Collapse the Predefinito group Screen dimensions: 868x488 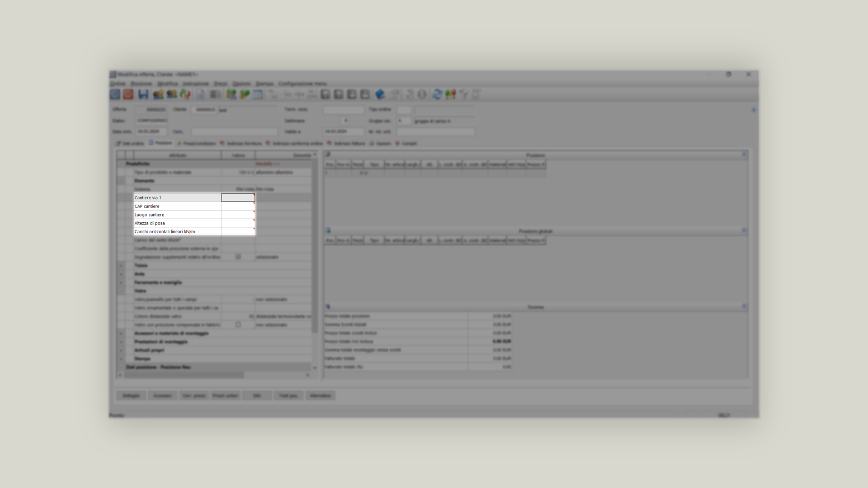[121, 164]
